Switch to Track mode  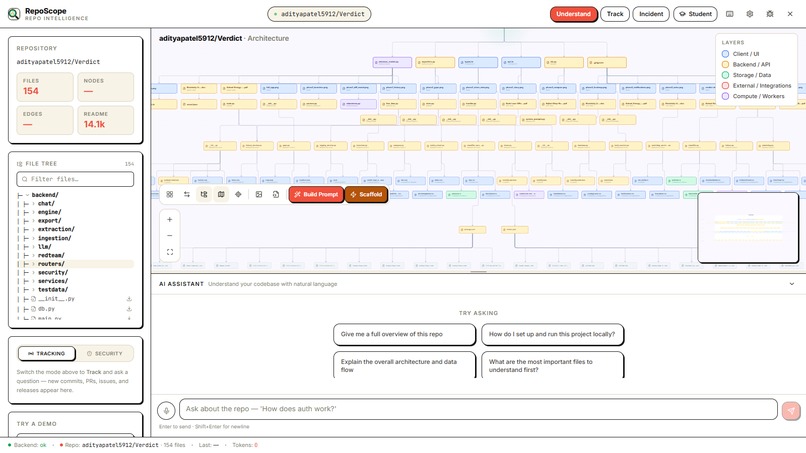(615, 14)
